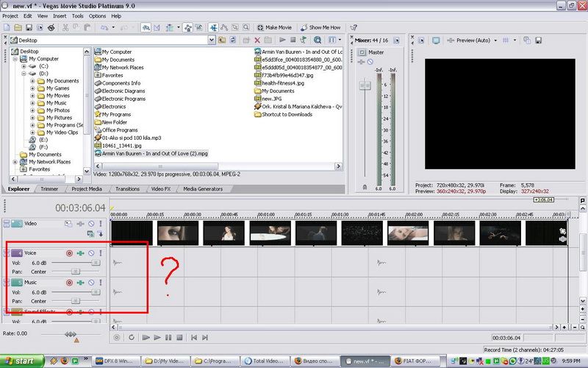Open the Preview (Auto) quality dropdown
The height and width of the screenshot is (368, 588).
(x=495, y=40)
